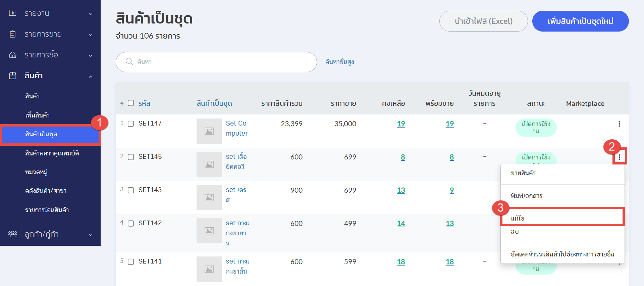Click the รายการซื้อ basket icon

tap(12, 55)
